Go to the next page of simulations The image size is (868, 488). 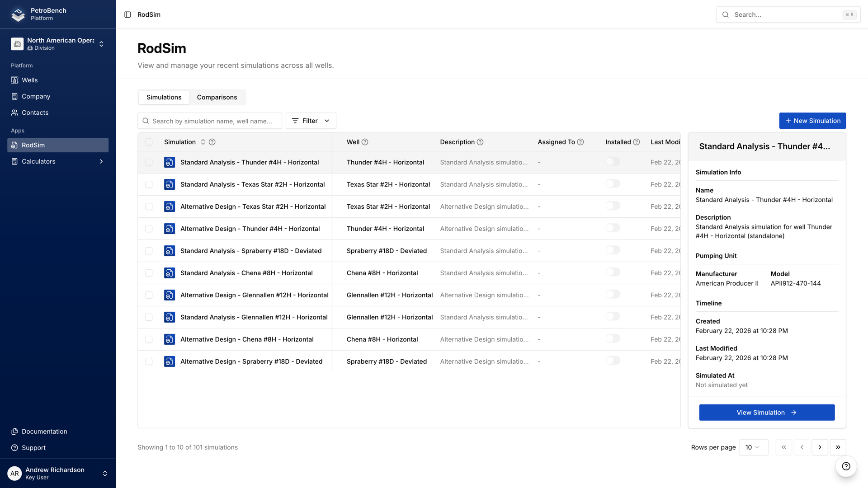tap(820, 447)
